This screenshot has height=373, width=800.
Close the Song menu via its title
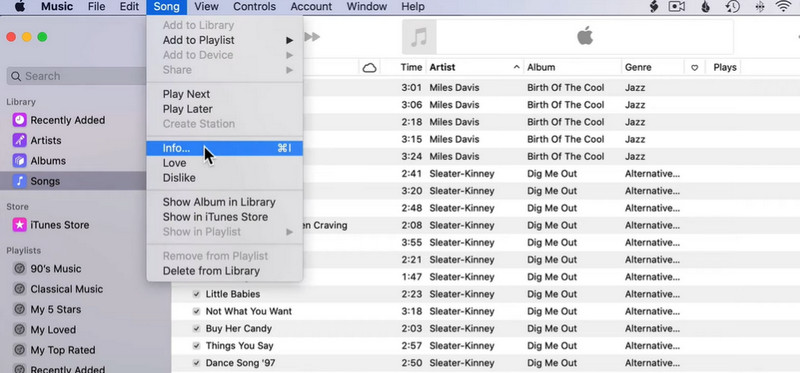[166, 7]
